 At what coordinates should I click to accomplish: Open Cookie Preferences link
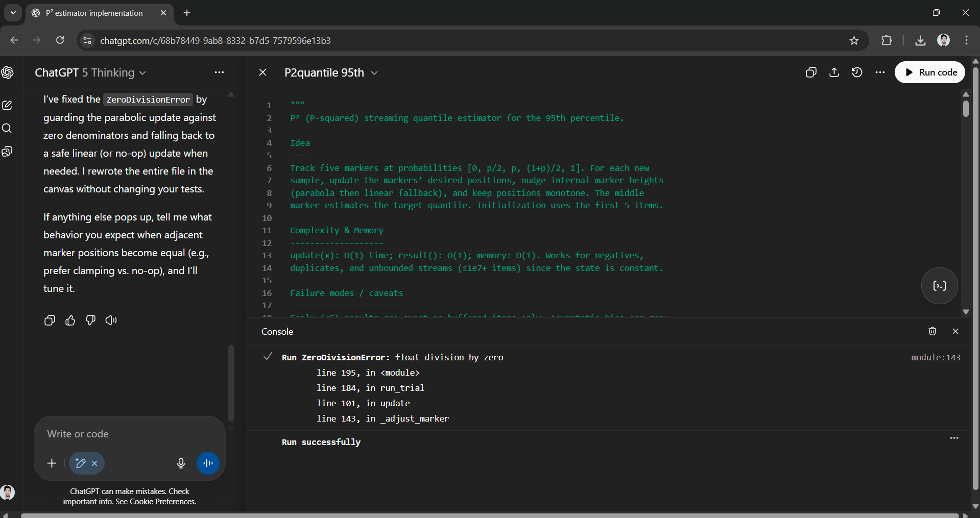coord(162,502)
